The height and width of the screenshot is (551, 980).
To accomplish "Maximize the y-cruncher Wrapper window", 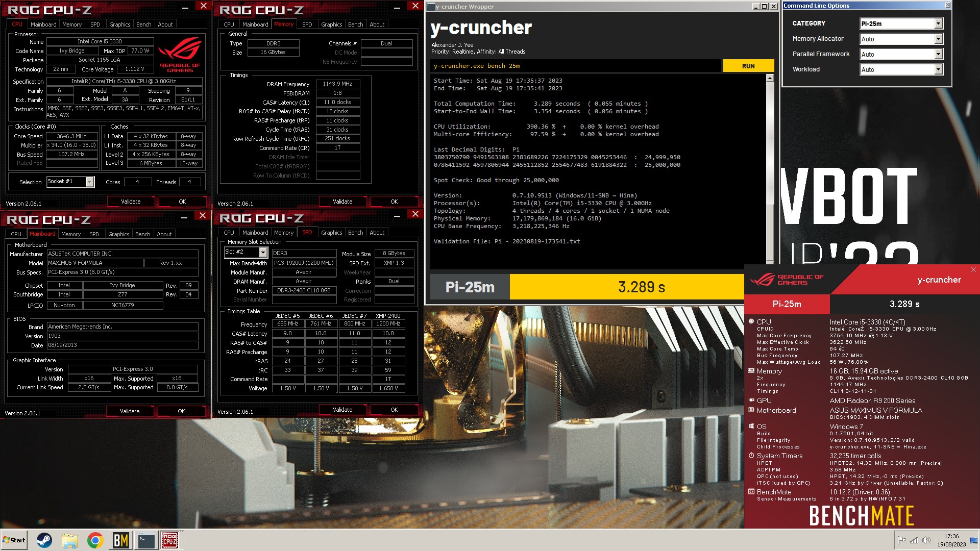I will point(764,7).
